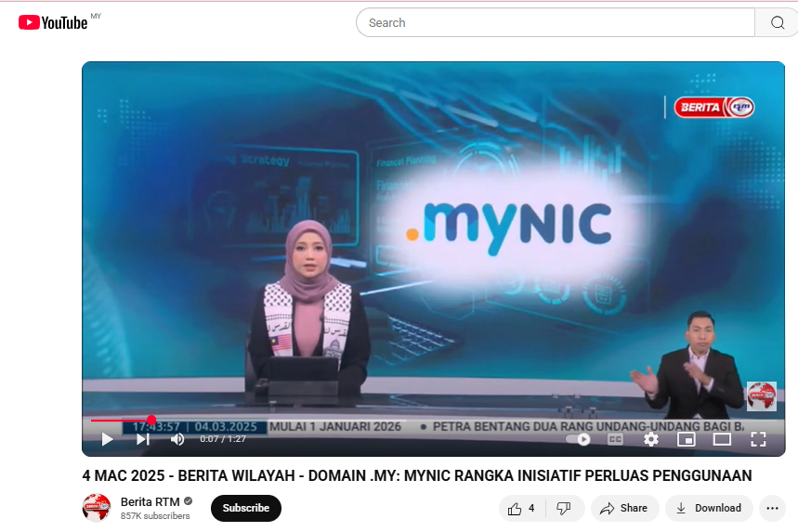Subscribe to Berita RTM channel
Viewport: 798px width, 532px height.
245,508
